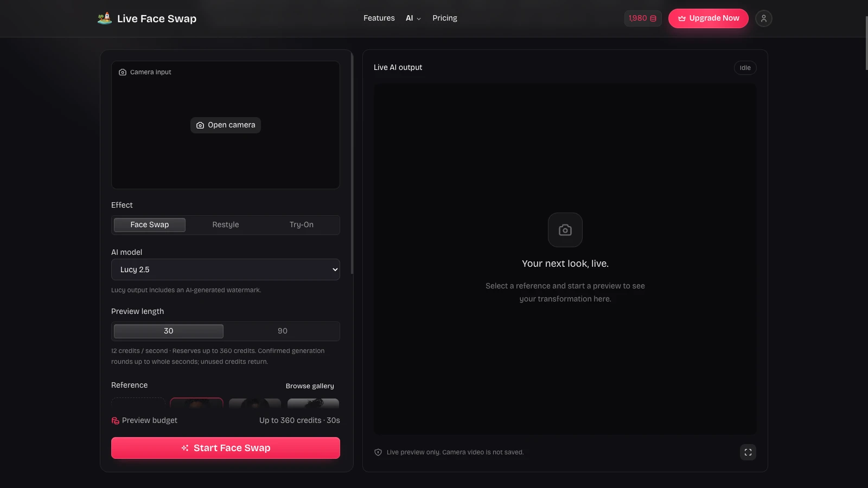Open the AI model Lucy 2.5 dropdown
Screen dimensions: 868x488
pyautogui.click(x=226, y=269)
